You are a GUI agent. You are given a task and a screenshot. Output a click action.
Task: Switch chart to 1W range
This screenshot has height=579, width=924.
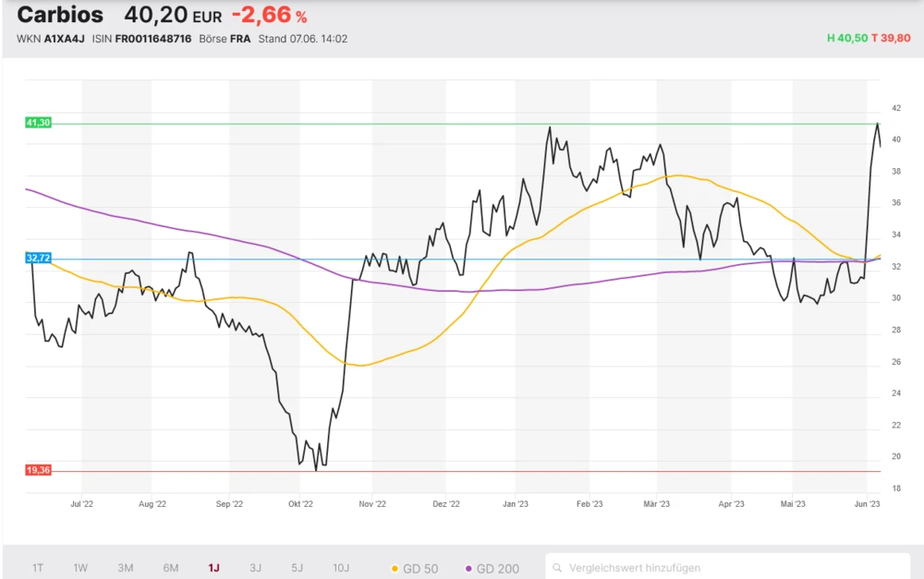pyautogui.click(x=80, y=568)
